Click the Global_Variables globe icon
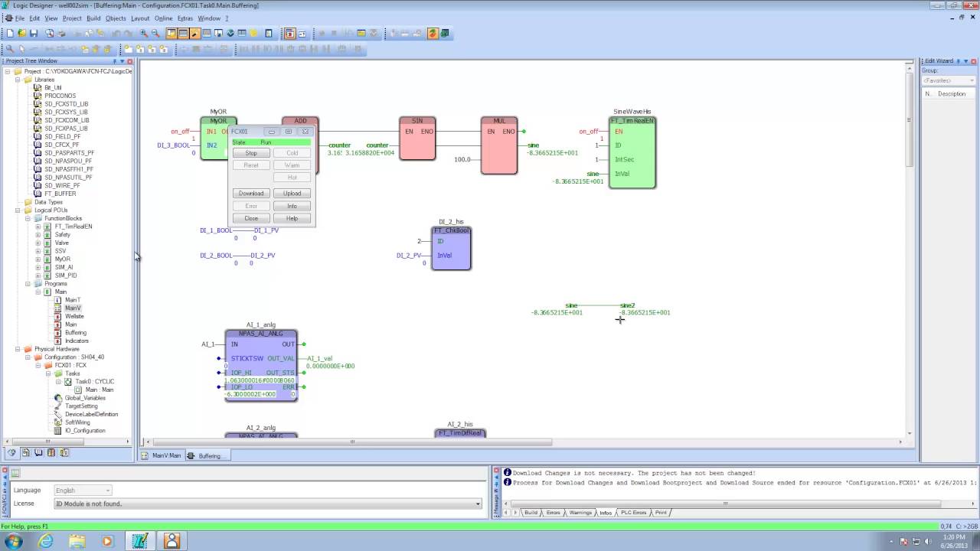Screen dimensions: 980x551 click(58, 398)
